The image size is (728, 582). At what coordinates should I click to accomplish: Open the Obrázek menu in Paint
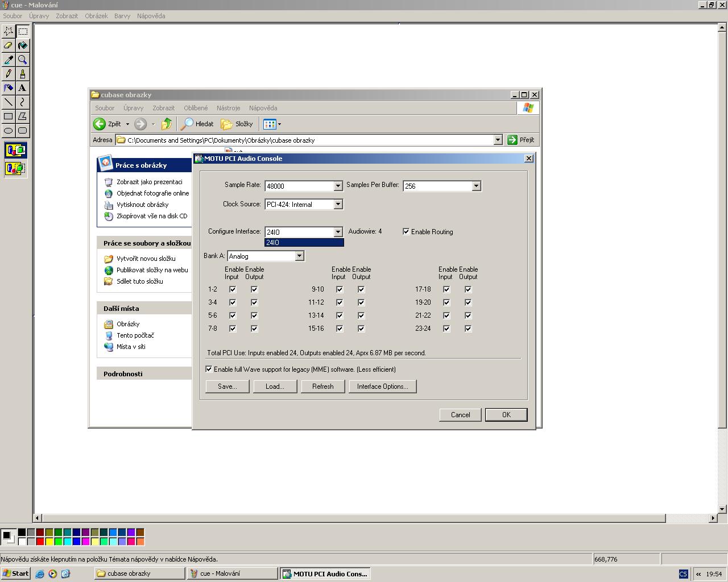96,16
